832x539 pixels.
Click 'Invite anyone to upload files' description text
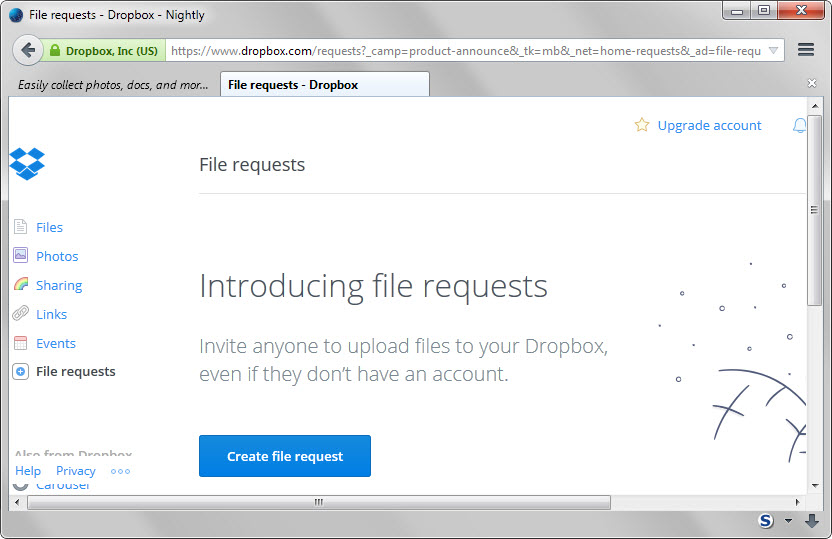403,360
